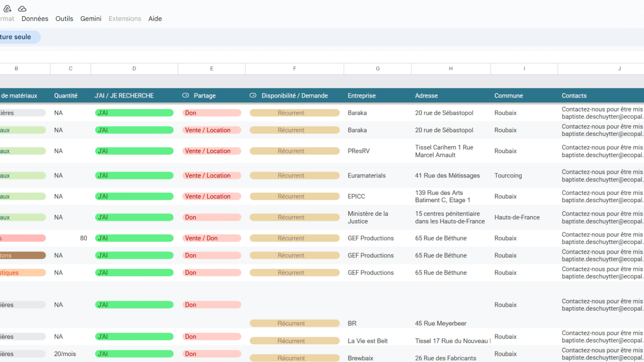Select the EPICC company cell
This screenshot has width=644, height=362.
(378, 197)
